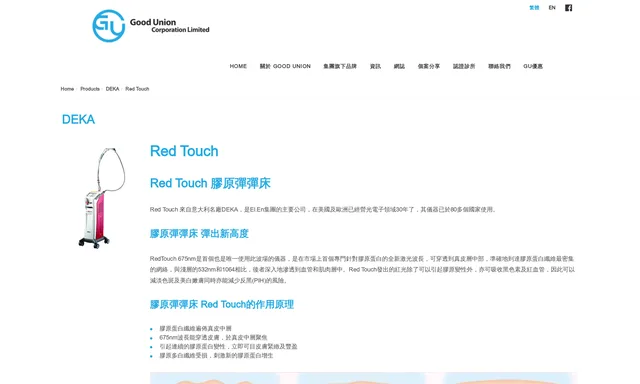The width and height of the screenshot is (640, 384).
Task: Switch language to EN
Action: click(x=552, y=8)
